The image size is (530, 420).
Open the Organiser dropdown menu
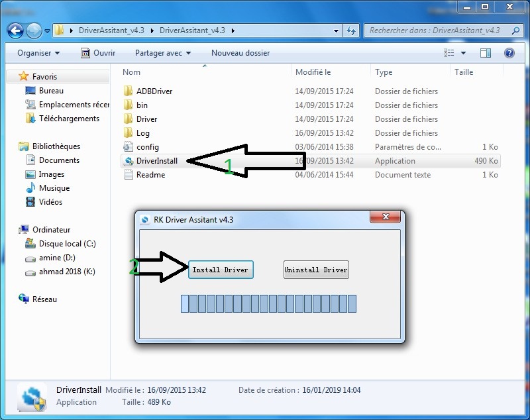tap(38, 53)
